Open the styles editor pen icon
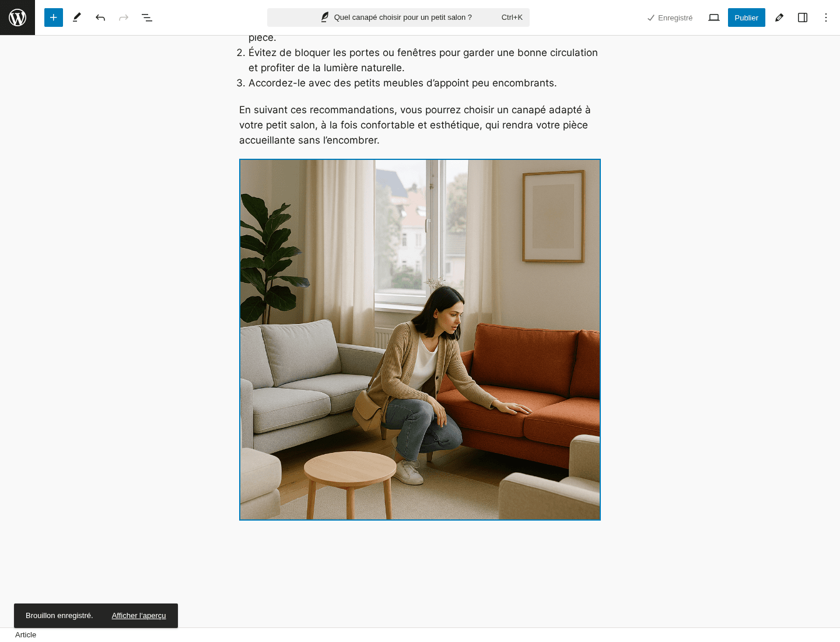The width and height of the screenshot is (840, 642). tap(779, 18)
